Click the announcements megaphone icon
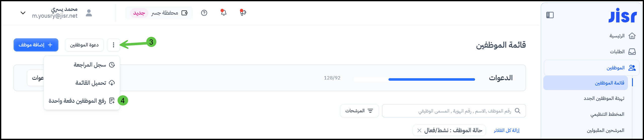This screenshot has width=644, height=140. (x=243, y=13)
